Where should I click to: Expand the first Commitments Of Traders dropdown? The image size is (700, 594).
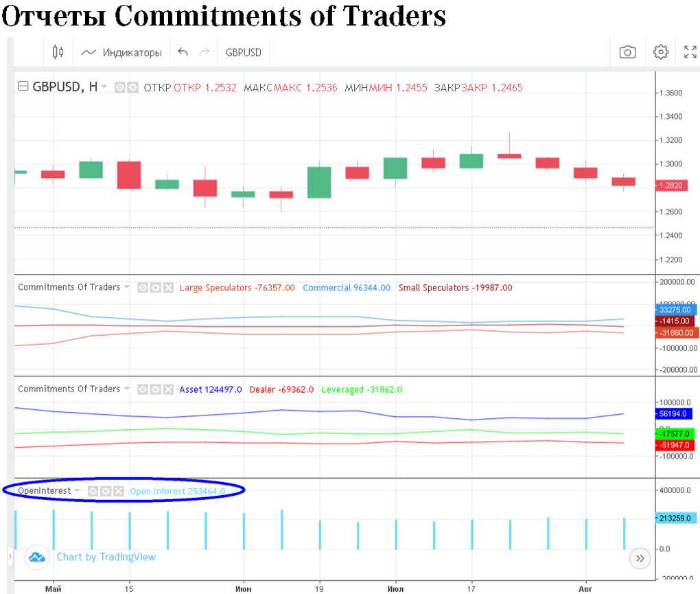(126, 288)
